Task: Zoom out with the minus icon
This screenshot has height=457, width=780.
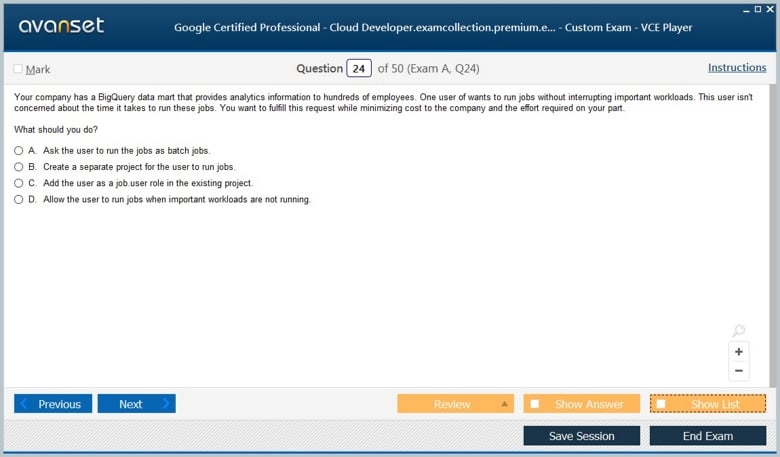Action: point(739,371)
